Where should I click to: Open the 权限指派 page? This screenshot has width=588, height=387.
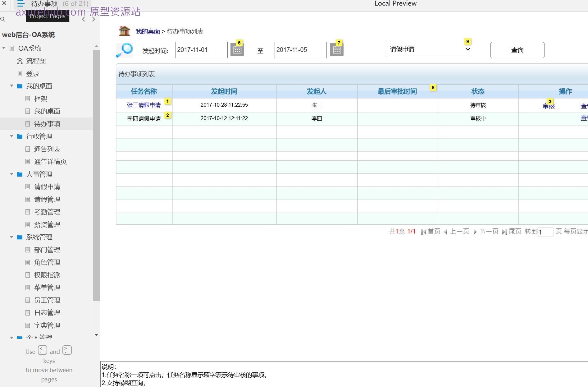point(47,275)
